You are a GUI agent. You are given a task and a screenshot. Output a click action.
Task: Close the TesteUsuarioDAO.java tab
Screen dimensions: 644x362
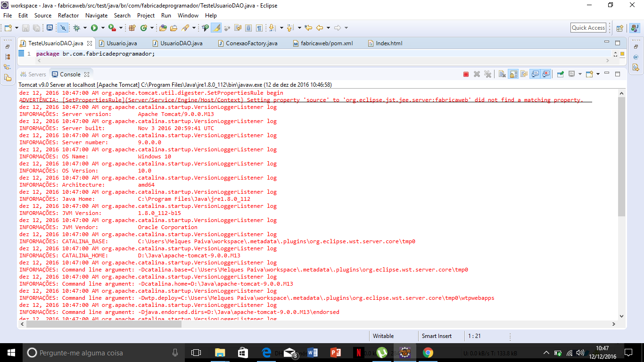tap(90, 43)
